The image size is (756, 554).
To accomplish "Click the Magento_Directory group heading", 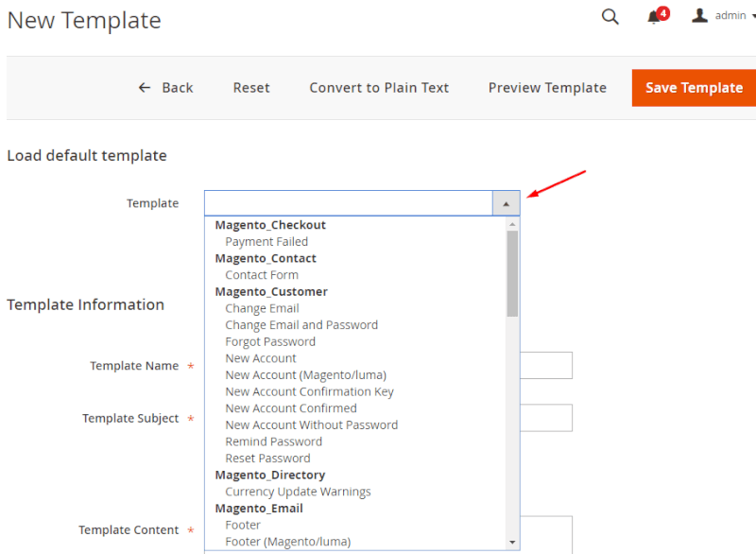I will (270, 475).
